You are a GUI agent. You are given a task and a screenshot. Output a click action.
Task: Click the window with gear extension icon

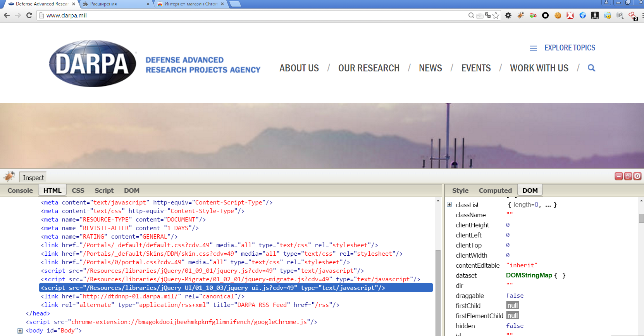[607, 15]
